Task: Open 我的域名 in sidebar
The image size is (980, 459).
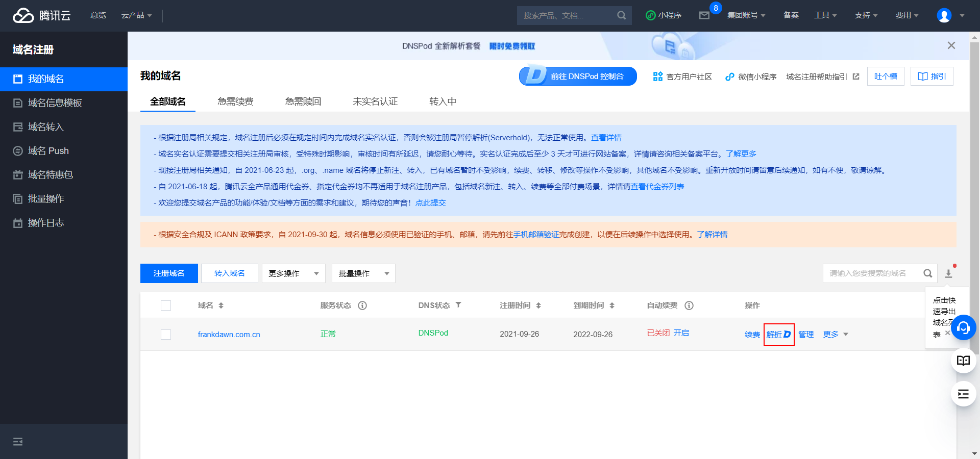Action: [x=64, y=79]
